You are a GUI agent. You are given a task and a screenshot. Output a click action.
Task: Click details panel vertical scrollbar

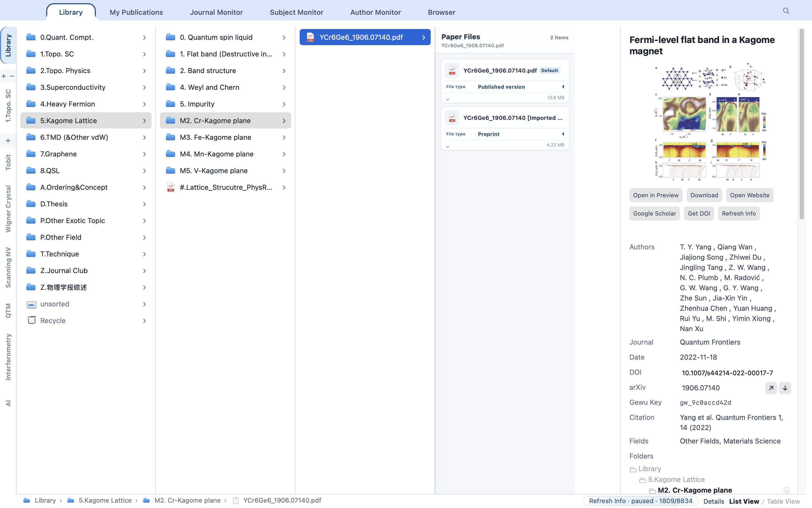(x=802, y=124)
